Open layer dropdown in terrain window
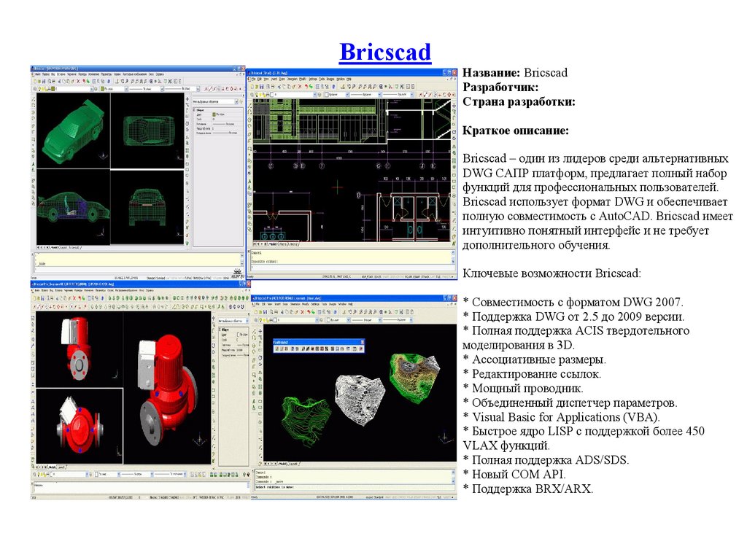Image resolution: width=747 pixels, height=560 pixels. coord(317,320)
